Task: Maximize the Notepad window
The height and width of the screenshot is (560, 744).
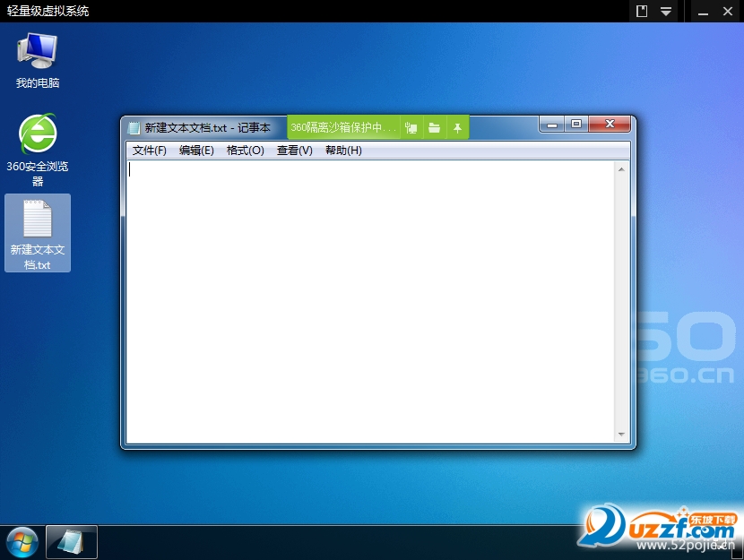Action: [576, 125]
